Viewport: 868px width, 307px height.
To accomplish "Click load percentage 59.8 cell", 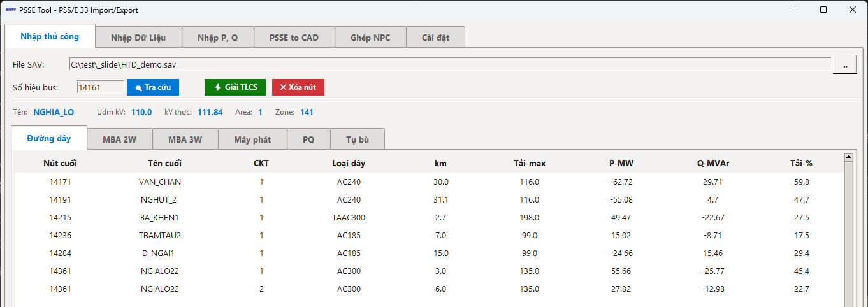I will 801,182.
